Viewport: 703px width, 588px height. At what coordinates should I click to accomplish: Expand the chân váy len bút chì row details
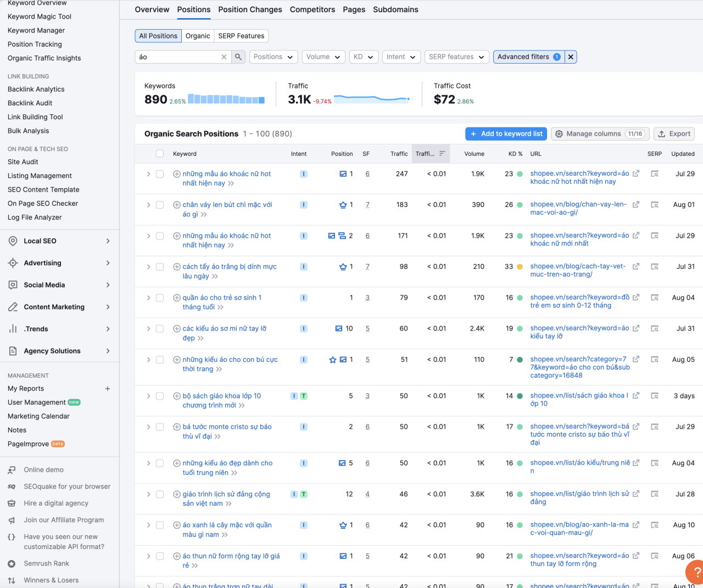point(148,205)
